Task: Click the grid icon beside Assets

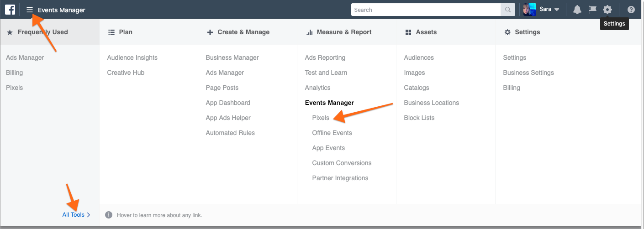Action: [x=408, y=32]
